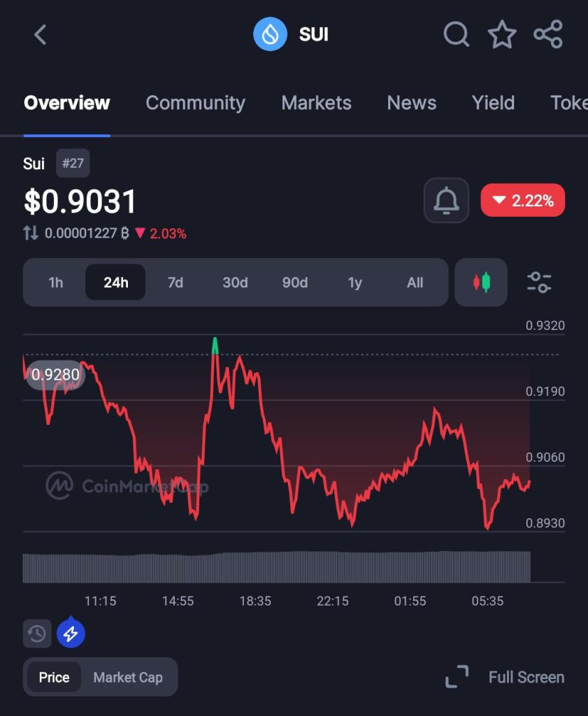This screenshot has width=588, height=716.
Task: Set a price alert with bell icon
Action: (446, 201)
